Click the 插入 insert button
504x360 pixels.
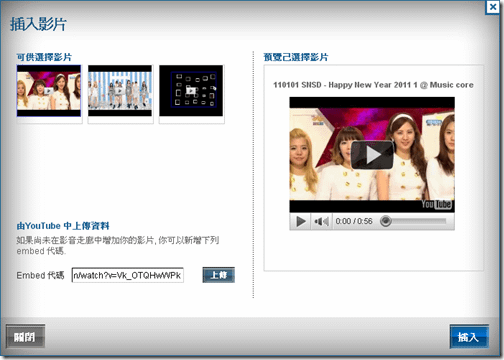coord(469,337)
